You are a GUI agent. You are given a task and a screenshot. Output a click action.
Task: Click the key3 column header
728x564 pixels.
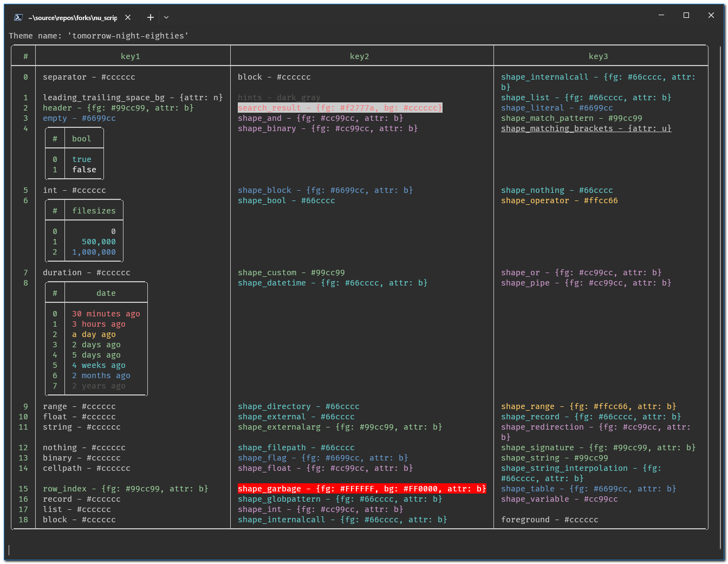(599, 56)
